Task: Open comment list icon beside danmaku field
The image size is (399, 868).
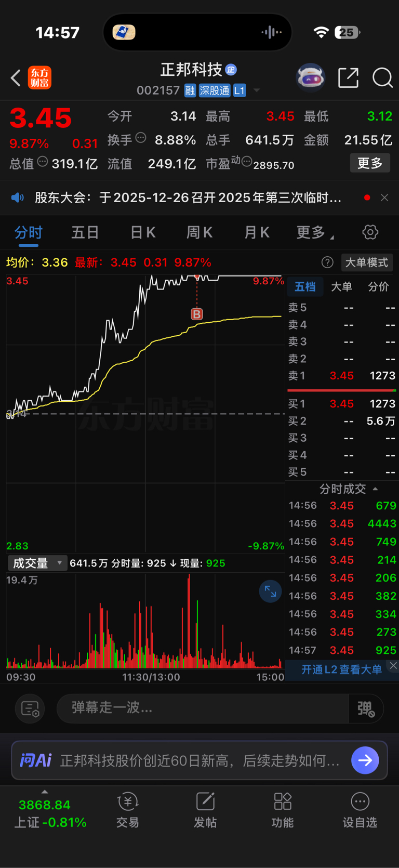Action: tap(30, 708)
